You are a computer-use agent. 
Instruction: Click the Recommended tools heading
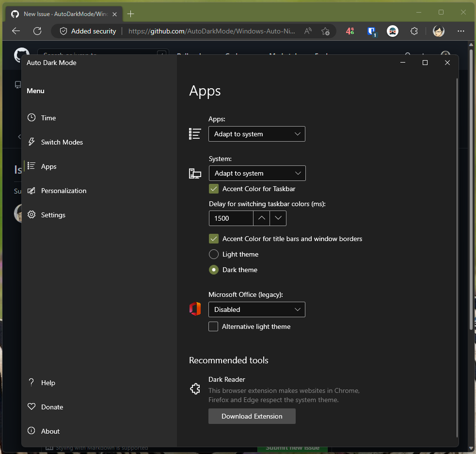click(x=229, y=360)
